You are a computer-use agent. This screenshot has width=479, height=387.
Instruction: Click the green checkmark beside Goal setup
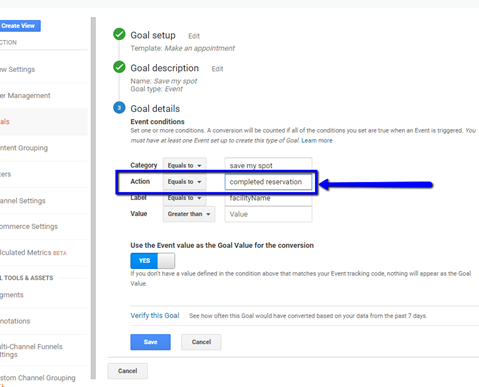(119, 34)
